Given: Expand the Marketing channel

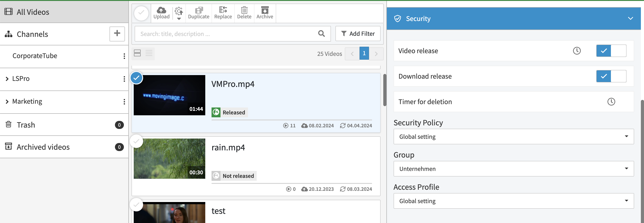Looking at the screenshot, I should point(7,101).
